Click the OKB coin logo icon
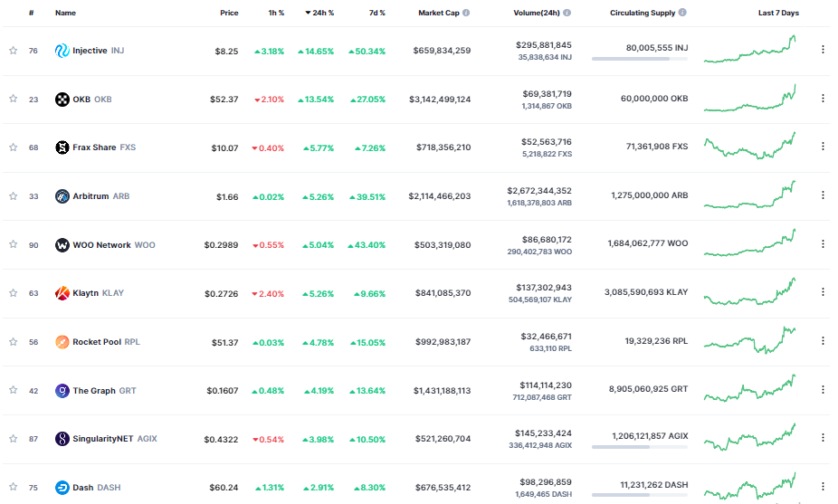Viewport: 838px width, 504px height. coord(62,100)
